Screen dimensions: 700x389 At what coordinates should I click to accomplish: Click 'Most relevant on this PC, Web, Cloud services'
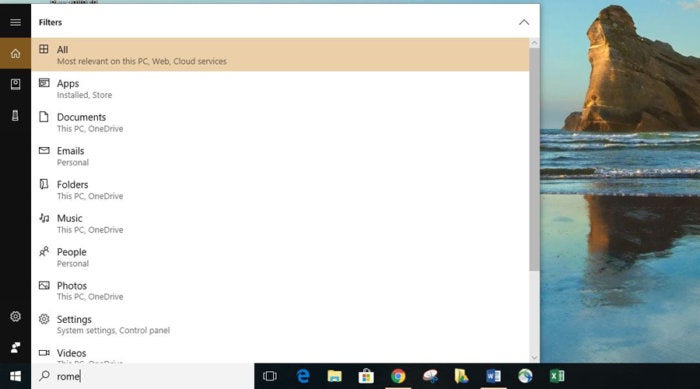(x=142, y=61)
